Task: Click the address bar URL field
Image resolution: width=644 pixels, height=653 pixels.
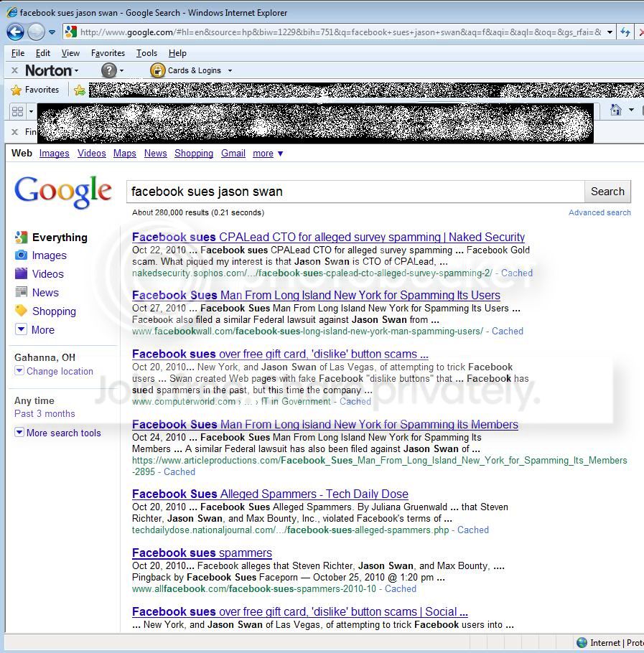Action: [x=340, y=32]
